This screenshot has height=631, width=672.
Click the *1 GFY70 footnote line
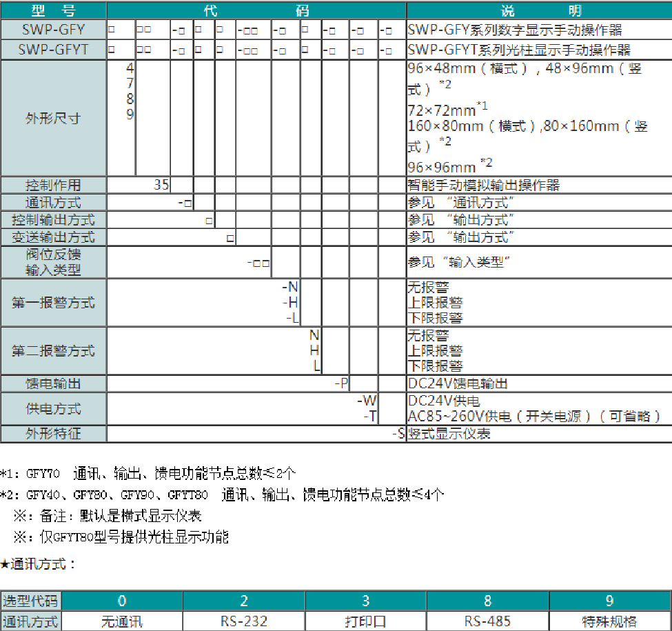tap(148, 473)
